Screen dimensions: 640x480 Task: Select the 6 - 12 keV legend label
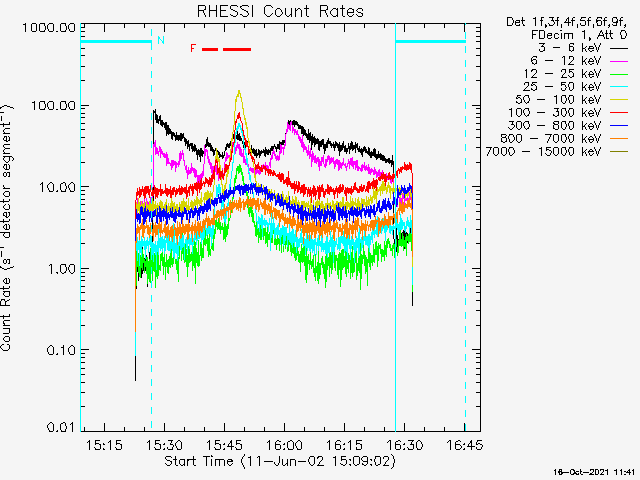566,60
